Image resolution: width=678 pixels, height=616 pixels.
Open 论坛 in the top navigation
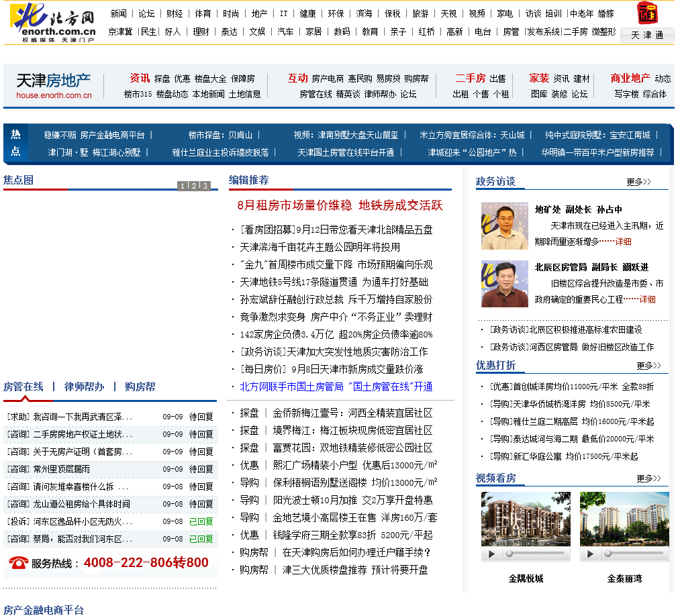pos(146,13)
